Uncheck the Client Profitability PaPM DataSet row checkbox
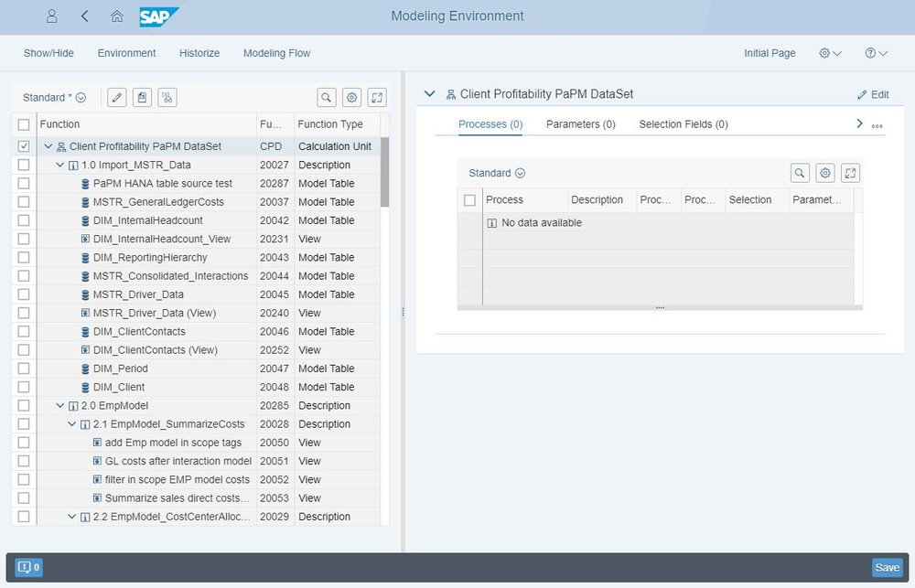This screenshot has width=915, height=588. tap(24, 146)
